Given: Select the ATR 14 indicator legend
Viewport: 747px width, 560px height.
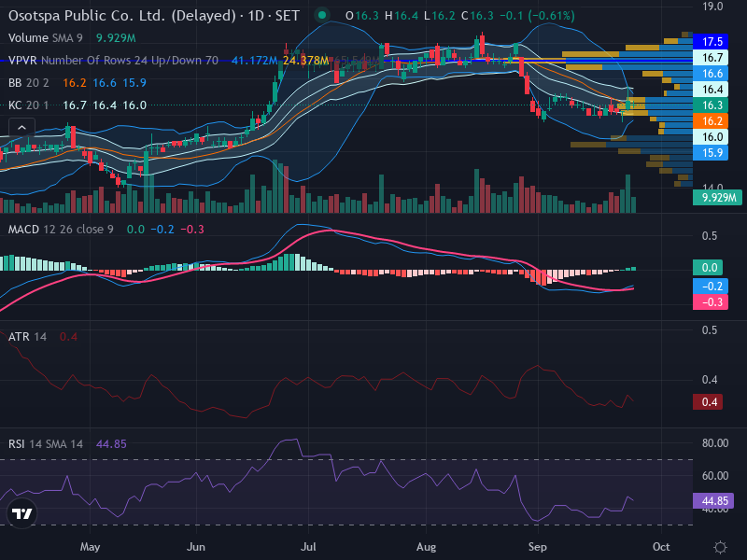Looking at the screenshot, I should point(27,337).
